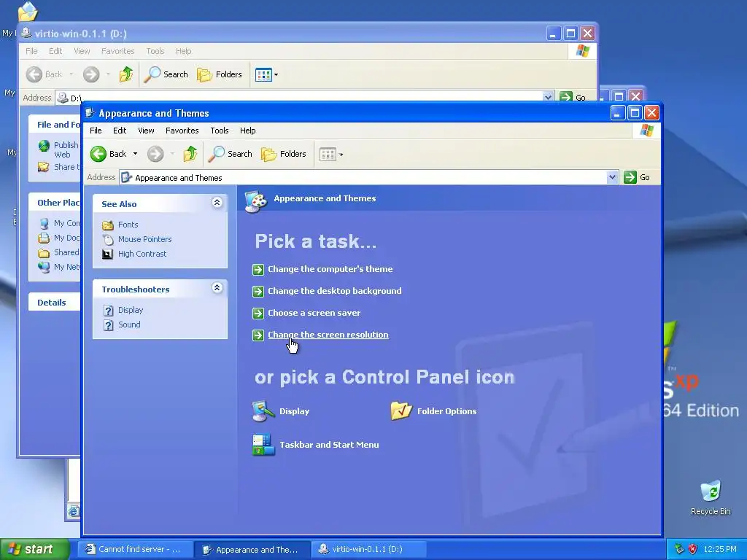Image resolution: width=747 pixels, height=560 pixels.
Task: Open Display control panel icon
Action: (x=281, y=411)
